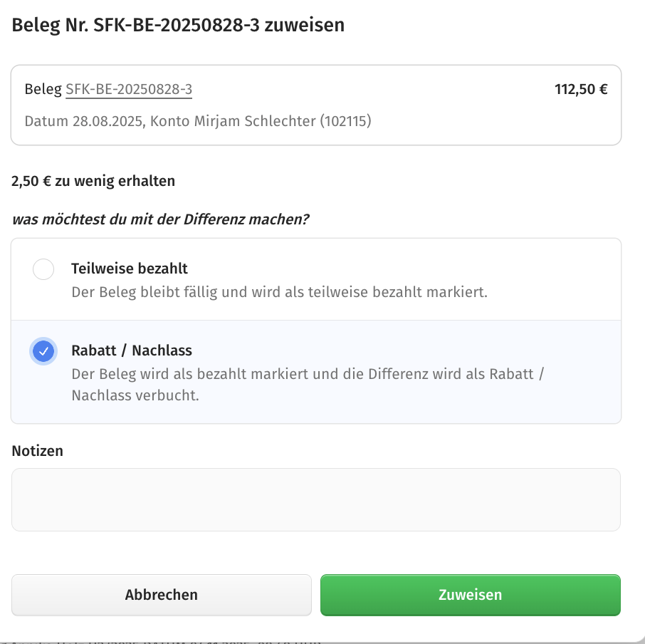Click the description 'Der Beleg bleibt fällig'

pos(279,292)
